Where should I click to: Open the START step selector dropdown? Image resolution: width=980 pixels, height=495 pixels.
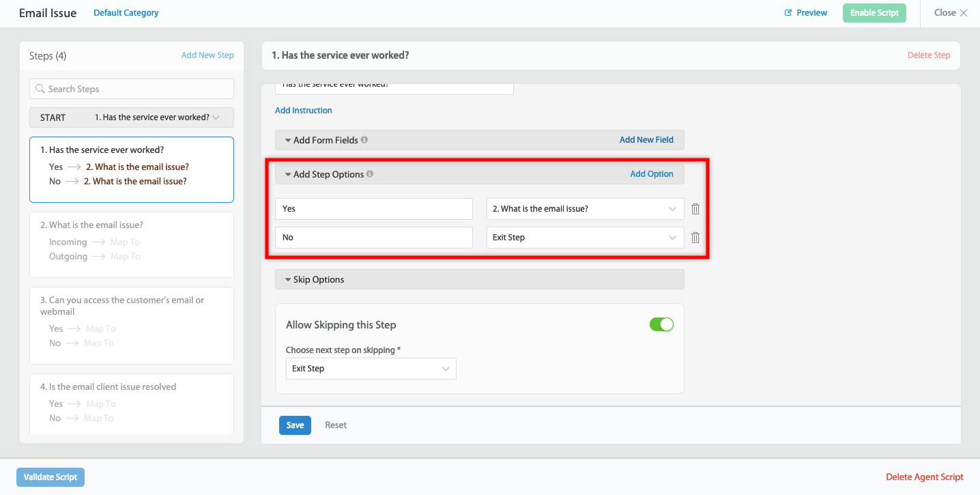click(217, 117)
